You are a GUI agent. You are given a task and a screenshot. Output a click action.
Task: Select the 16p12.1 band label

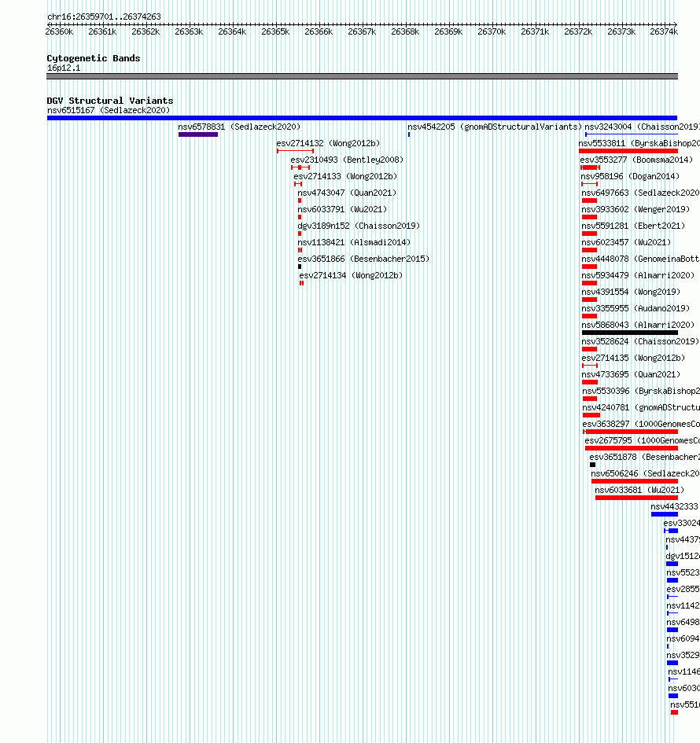pos(64,68)
